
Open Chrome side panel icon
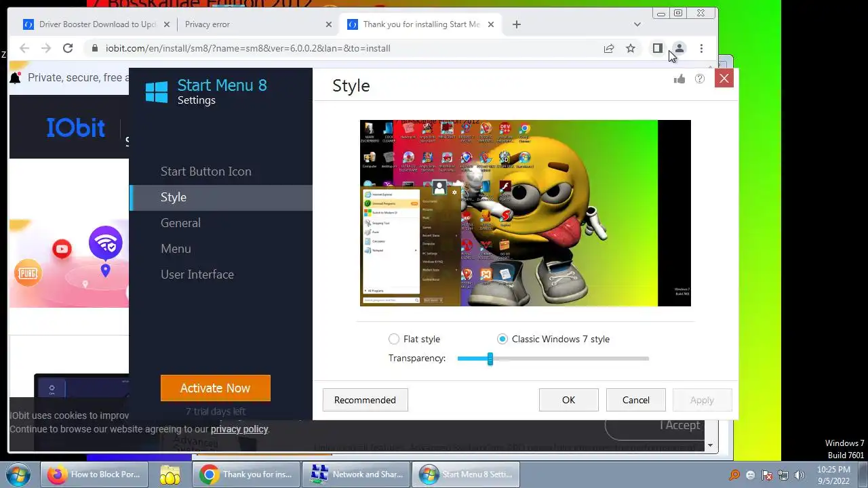(657, 48)
